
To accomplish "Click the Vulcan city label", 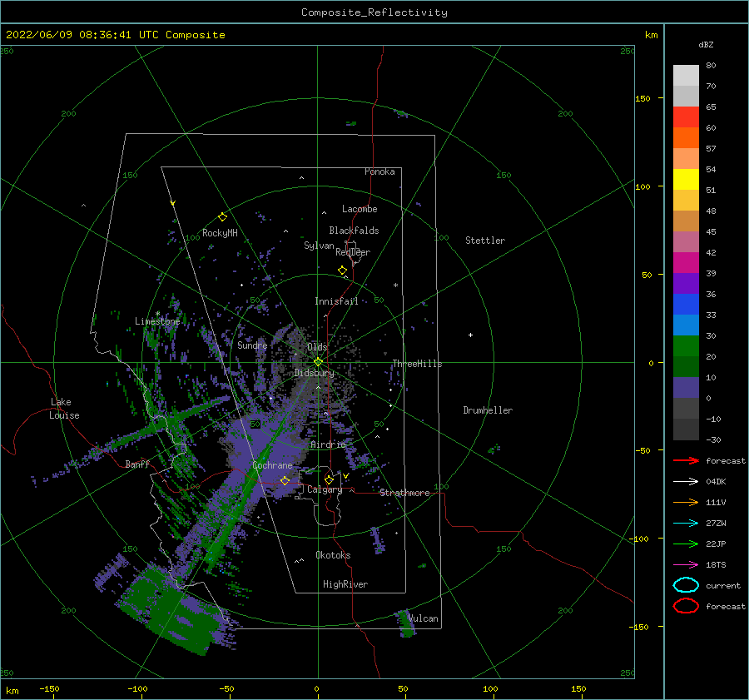I will pyautogui.click(x=424, y=618).
